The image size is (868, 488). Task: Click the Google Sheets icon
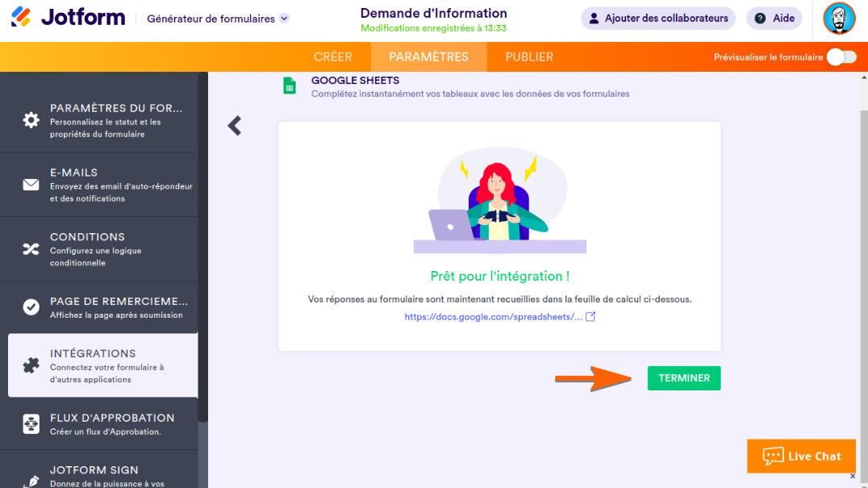tap(290, 86)
